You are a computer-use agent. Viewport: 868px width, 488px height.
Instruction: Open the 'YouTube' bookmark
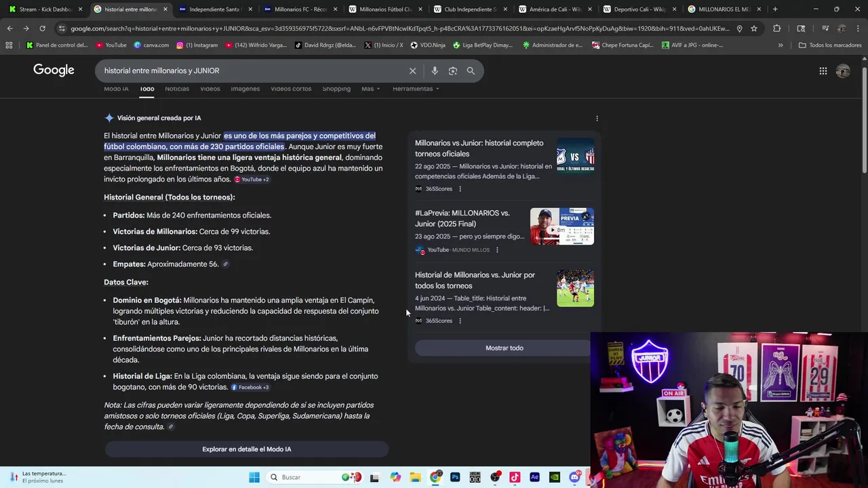click(111, 45)
